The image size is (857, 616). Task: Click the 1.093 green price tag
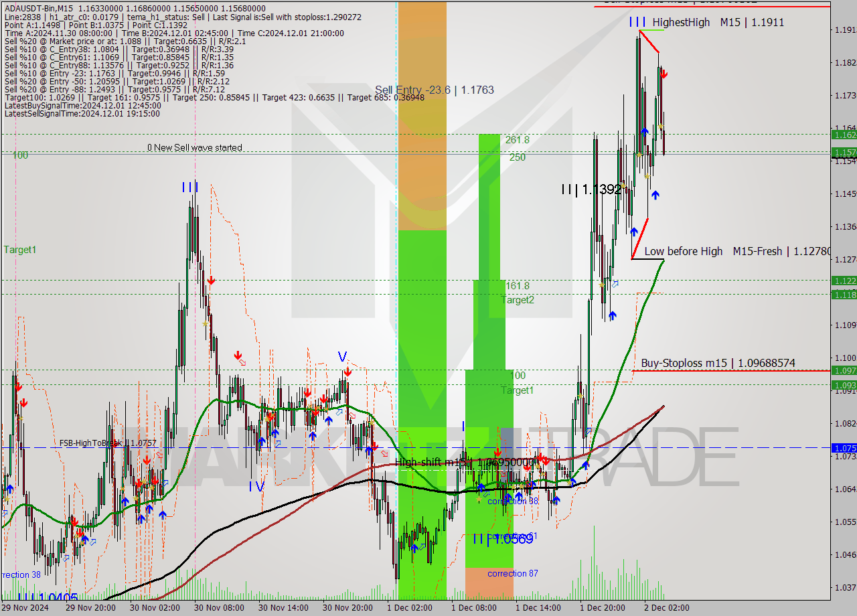click(x=844, y=385)
